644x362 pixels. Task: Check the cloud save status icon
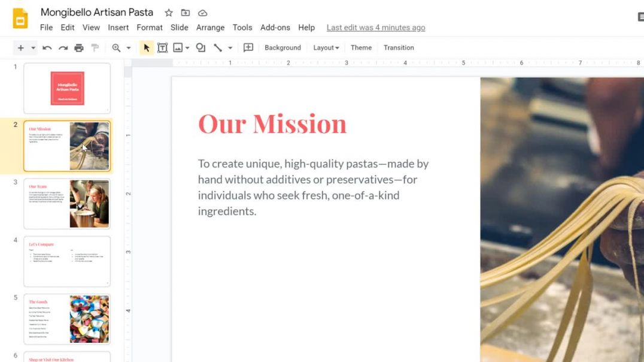coord(202,13)
